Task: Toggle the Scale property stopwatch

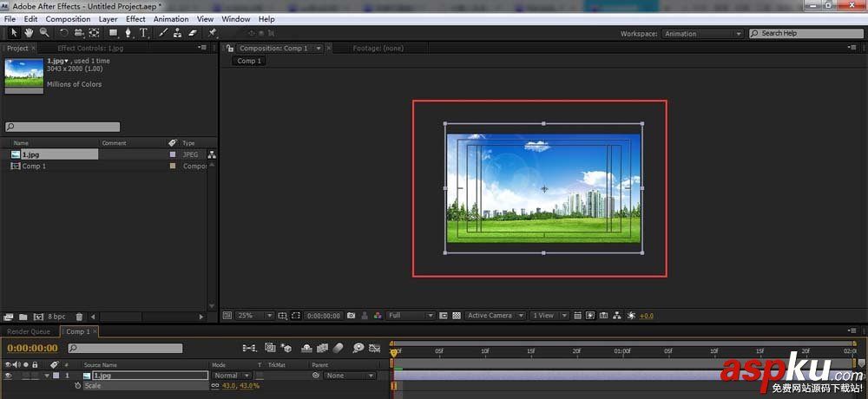Action: pos(78,385)
